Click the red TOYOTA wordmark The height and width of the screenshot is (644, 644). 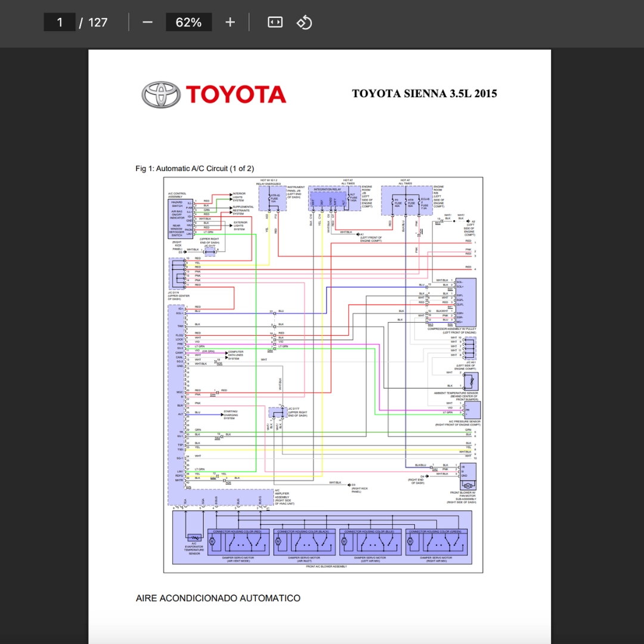coord(236,94)
